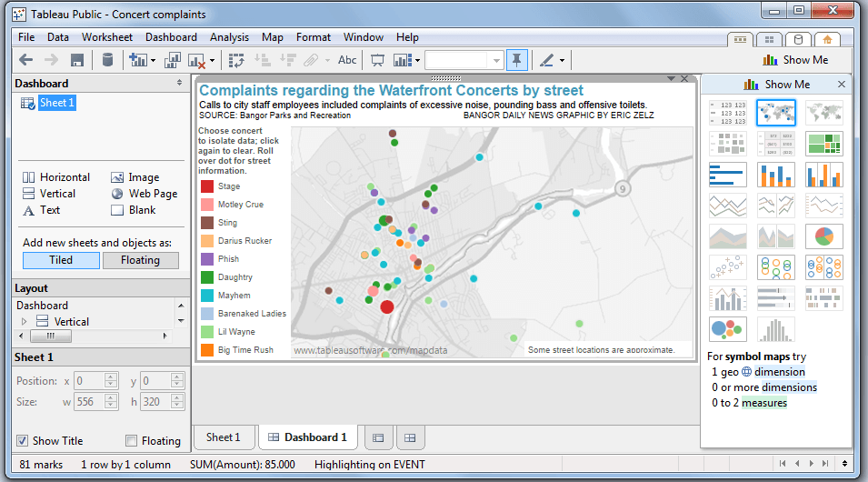The image size is (868, 482).
Task: Check the Show Title checkbox
Action: click(x=22, y=441)
